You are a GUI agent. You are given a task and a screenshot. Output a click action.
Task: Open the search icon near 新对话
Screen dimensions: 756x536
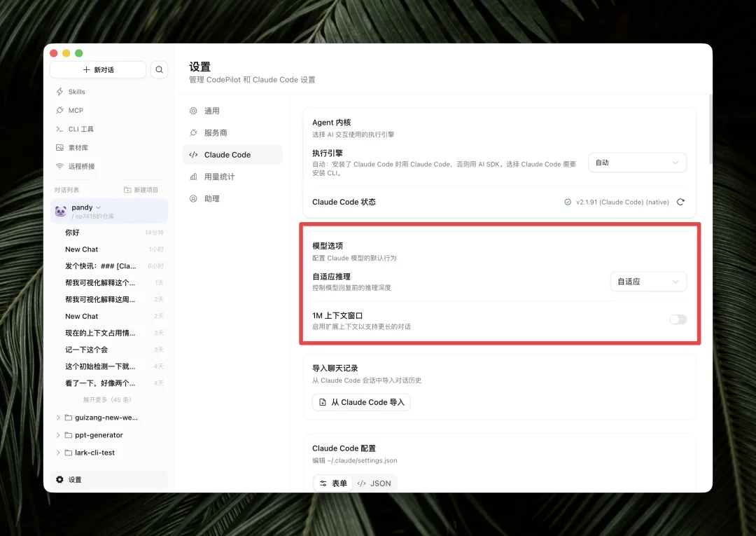160,69
